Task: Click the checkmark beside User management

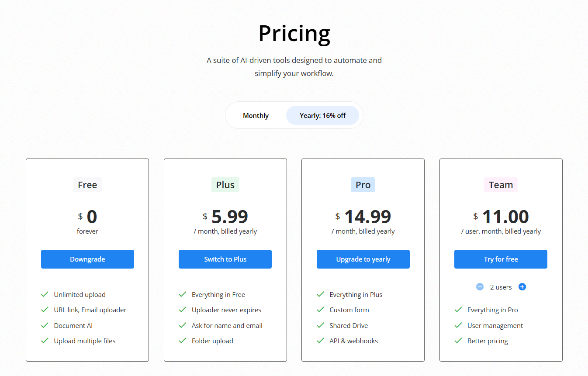Action: click(x=458, y=325)
